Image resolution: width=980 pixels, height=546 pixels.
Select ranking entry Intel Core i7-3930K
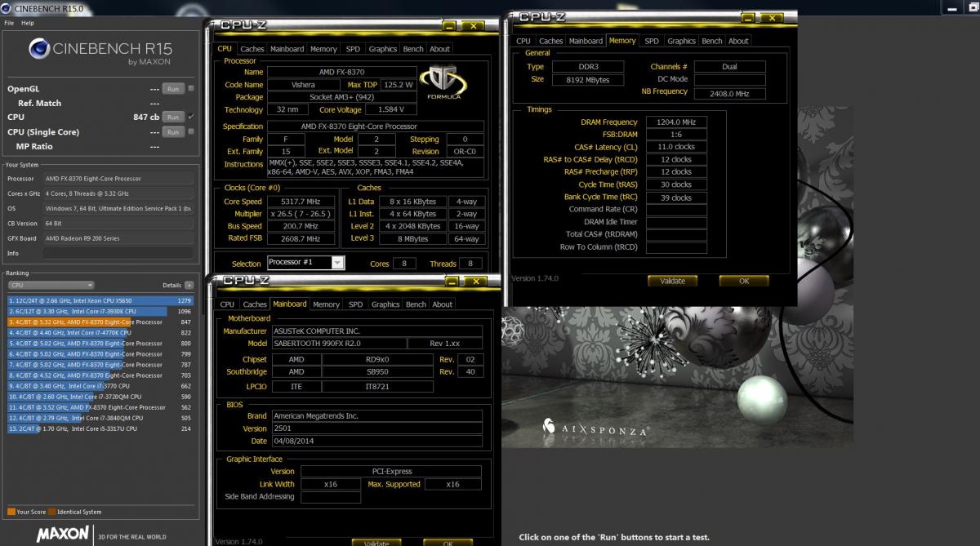point(100,311)
